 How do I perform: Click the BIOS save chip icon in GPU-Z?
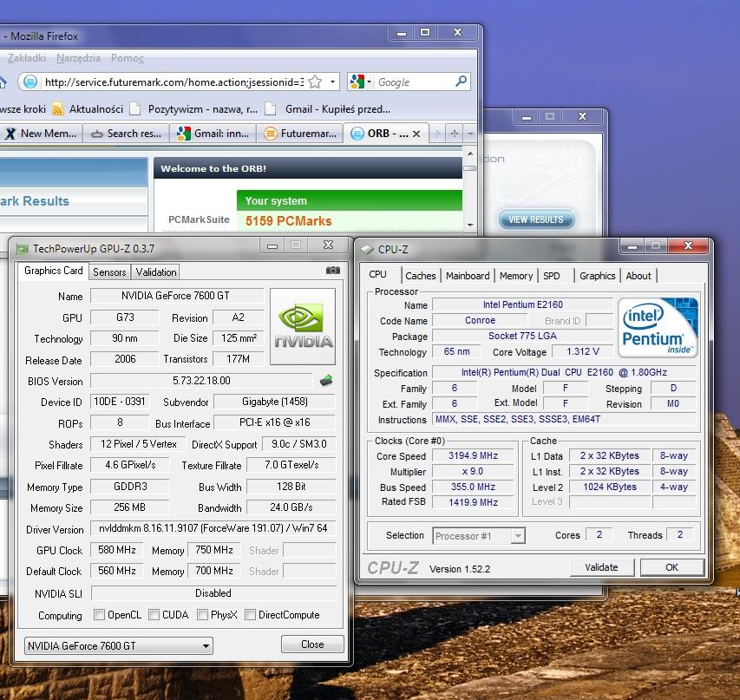tap(326, 380)
